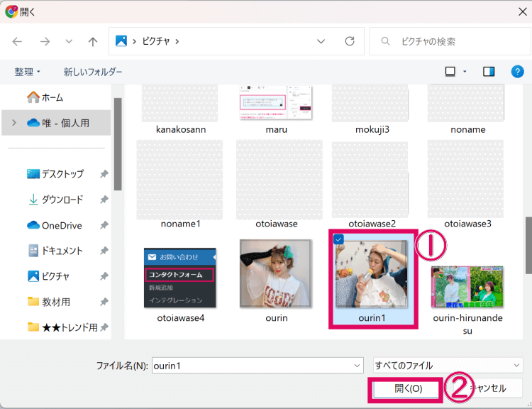This screenshot has height=409, width=532.
Task: Expand the 唯 - 個人用 tree node
Action: point(13,123)
